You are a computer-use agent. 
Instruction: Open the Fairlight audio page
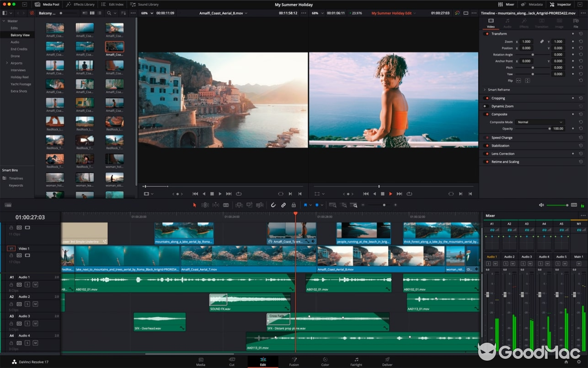pyautogui.click(x=356, y=362)
